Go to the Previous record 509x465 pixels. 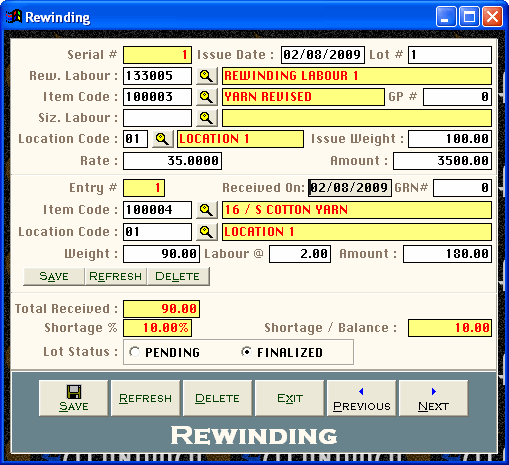click(x=362, y=398)
